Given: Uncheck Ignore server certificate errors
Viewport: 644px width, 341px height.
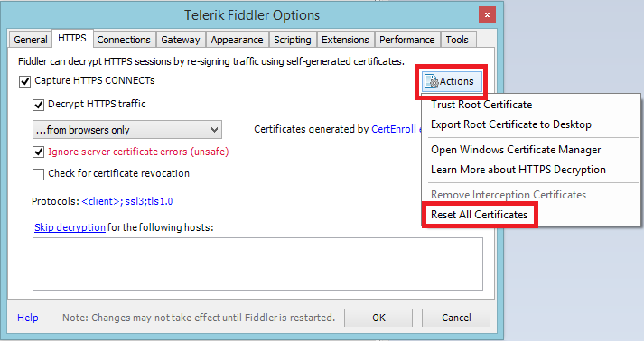Looking at the screenshot, I should pyautogui.click(x=38, y=152).
